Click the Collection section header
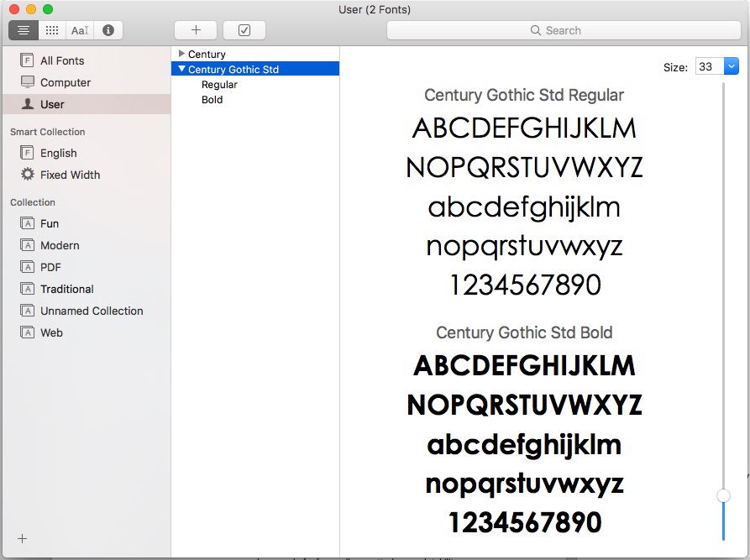Screen dimensions: 750x560 point(33,202)
